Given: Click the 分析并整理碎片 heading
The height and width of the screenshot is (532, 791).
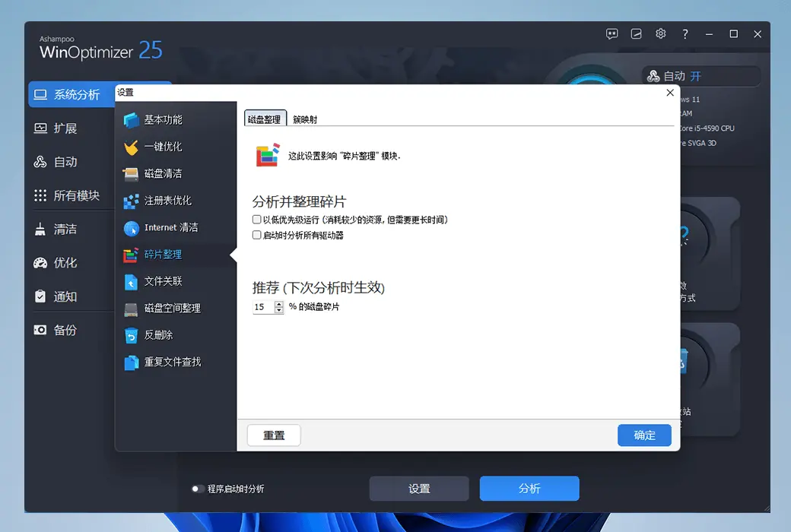Looking at the screenshot, I should pos(299,201).
